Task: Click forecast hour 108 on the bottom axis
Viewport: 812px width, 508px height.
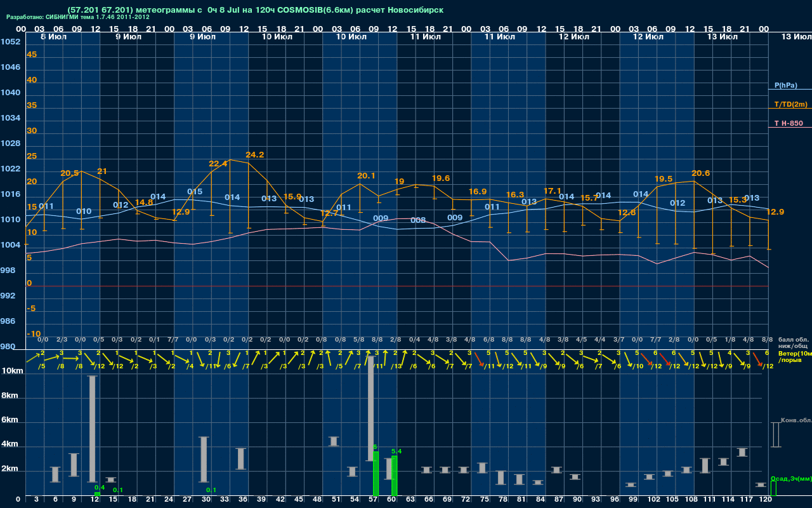Action: 690,500
